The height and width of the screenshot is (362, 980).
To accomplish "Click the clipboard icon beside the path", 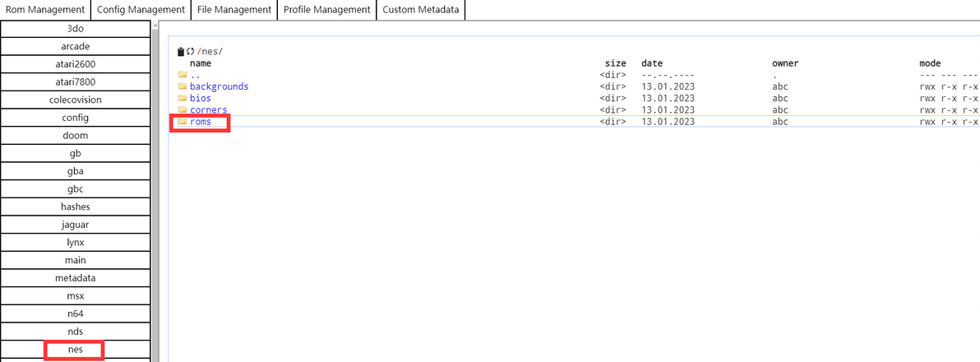I will 181,52.
